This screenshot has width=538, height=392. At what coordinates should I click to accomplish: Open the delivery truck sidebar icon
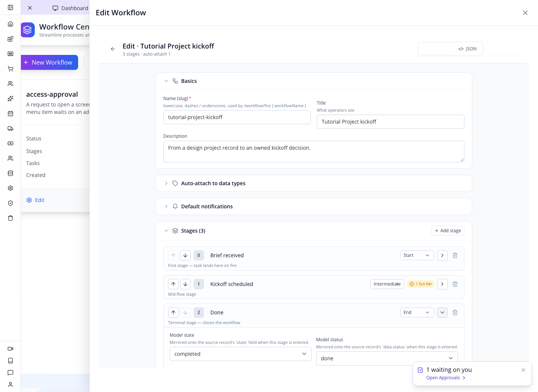[10, 128]
